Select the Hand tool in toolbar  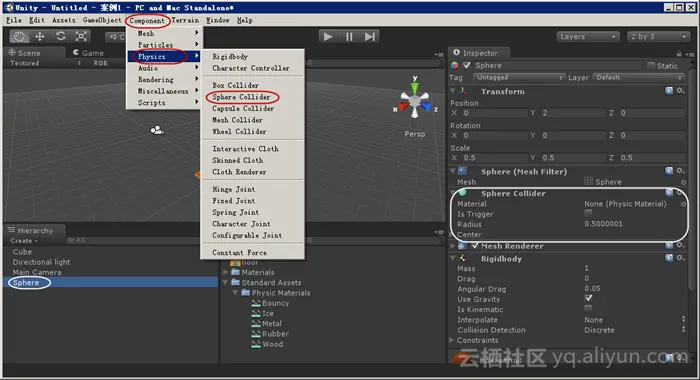click(x=19, y=37)
